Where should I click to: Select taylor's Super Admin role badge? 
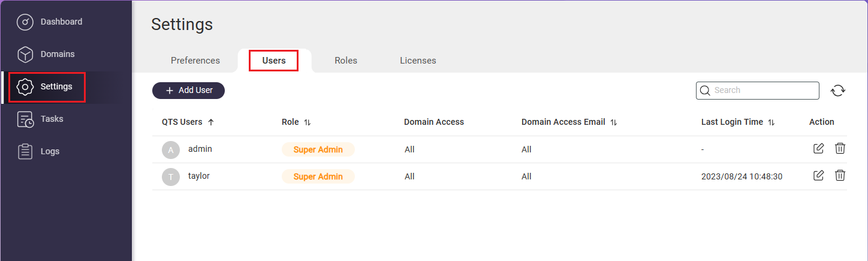(x=318, y=176)
